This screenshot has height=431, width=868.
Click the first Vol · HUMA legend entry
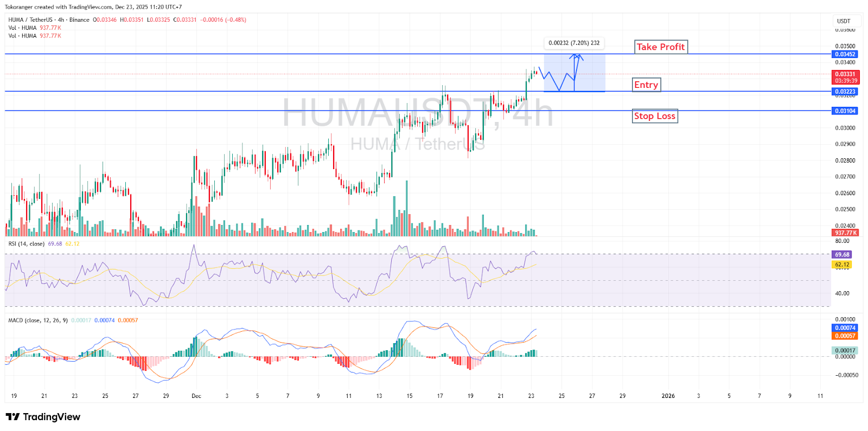pyautogui.click(x=22, y=28)
